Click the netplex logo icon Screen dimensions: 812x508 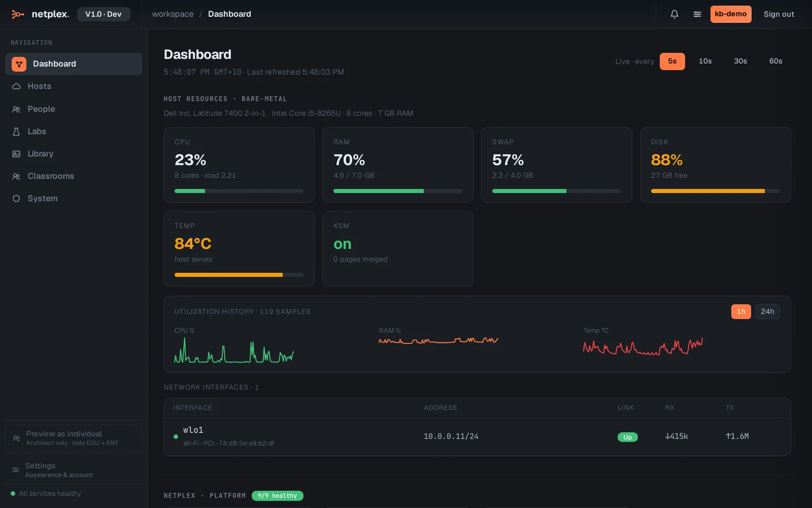point(18,14)
